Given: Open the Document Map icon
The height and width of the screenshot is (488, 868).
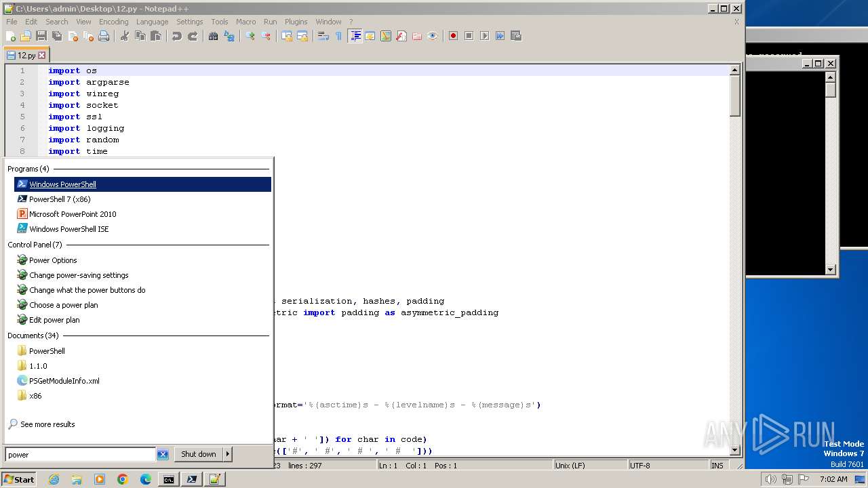Looking at the screenshot, I should (386, 36).
